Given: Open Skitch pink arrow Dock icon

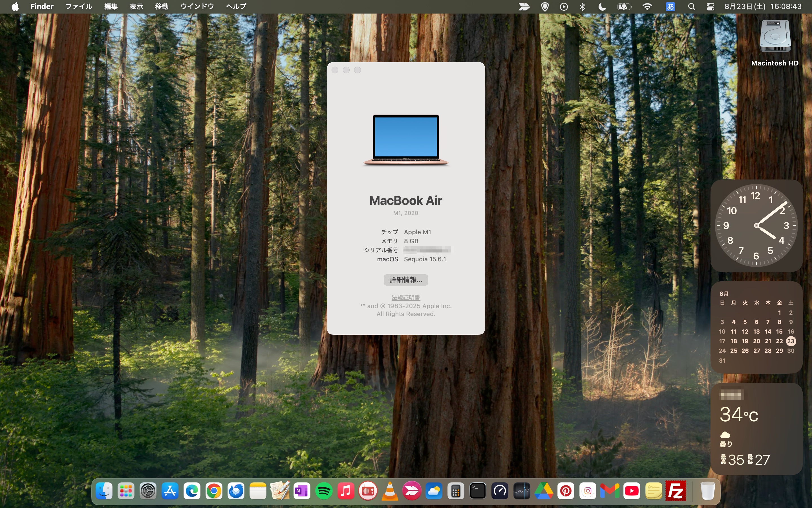Looking at the screenshot, I should pos(412,491).
